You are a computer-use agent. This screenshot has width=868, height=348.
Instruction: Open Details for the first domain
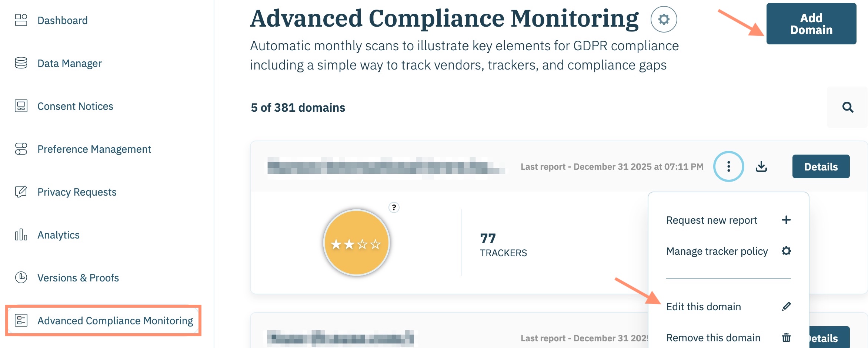coord(821,167)
